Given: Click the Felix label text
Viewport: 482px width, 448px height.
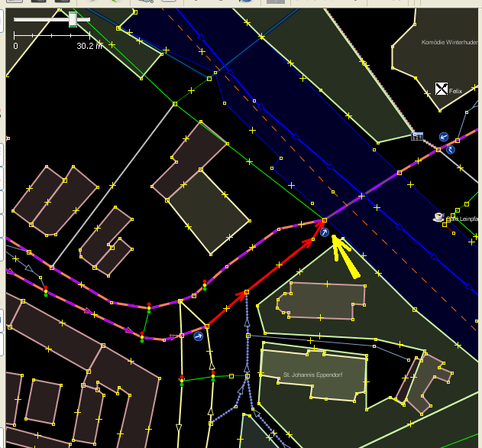Looking at the screenshot, I should coord(458,90).
